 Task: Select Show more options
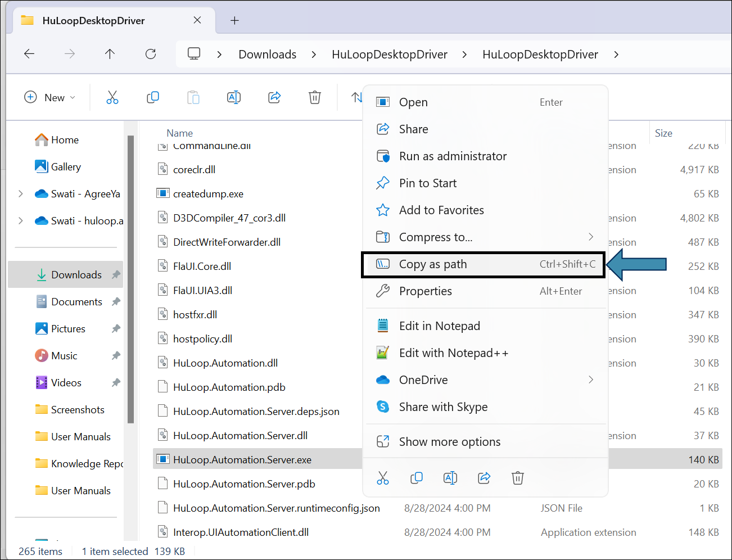click(x=449, y=442)
